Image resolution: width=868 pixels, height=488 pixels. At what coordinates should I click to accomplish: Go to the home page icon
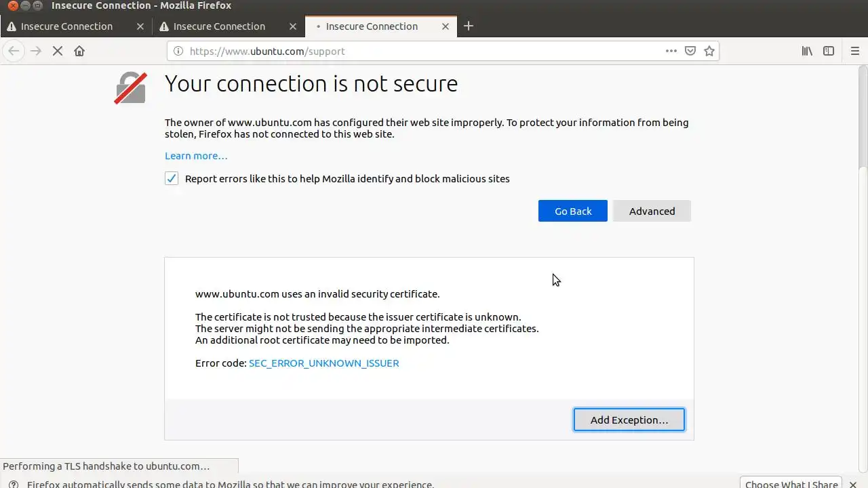[79, 51]
